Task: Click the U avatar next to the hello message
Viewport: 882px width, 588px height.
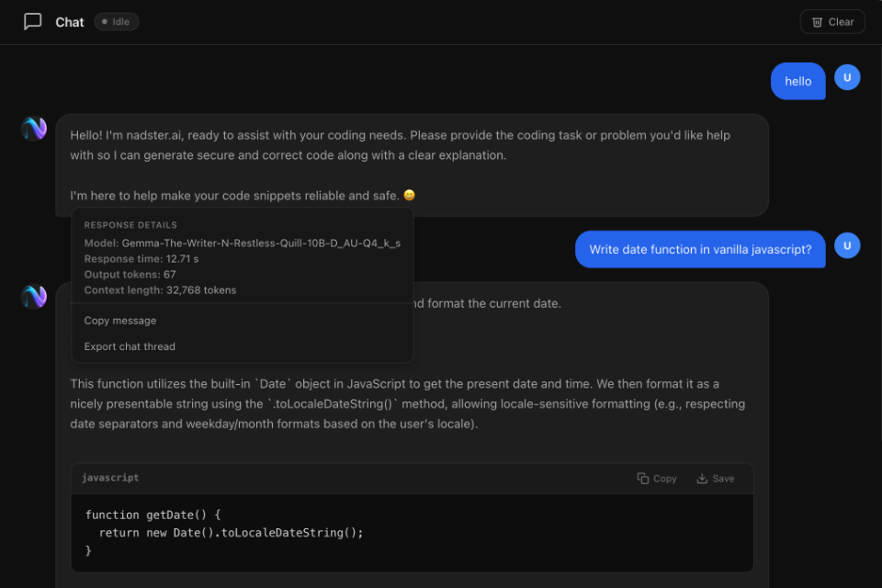Action: 847,78
